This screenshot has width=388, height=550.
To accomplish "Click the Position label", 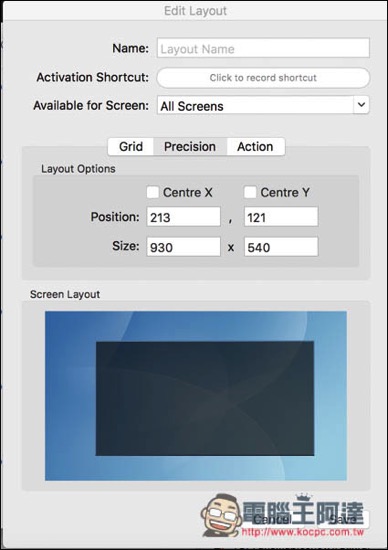I will 115,217.
